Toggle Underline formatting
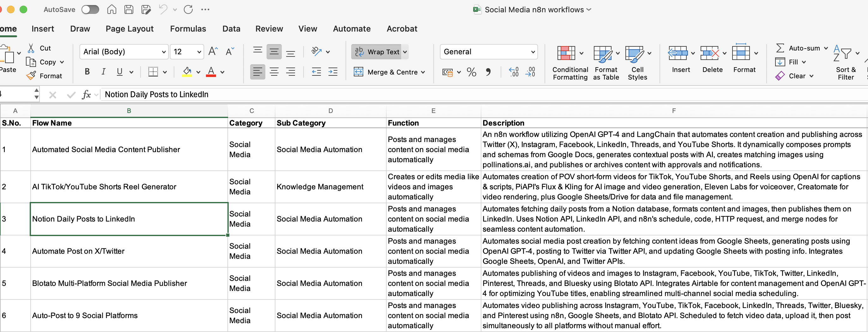868x332 pixels. click(120, 72)
